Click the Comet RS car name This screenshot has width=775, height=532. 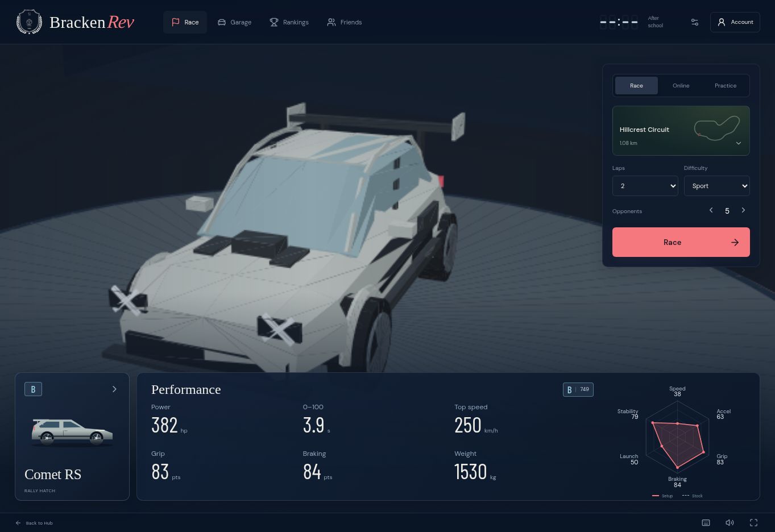coord(53,475)
